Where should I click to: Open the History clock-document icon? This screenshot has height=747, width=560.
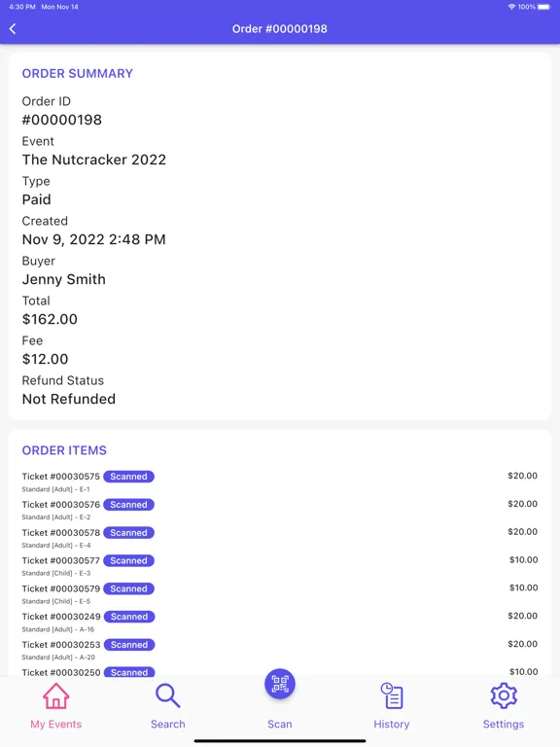pyautogui.click(x=392, y=696)
